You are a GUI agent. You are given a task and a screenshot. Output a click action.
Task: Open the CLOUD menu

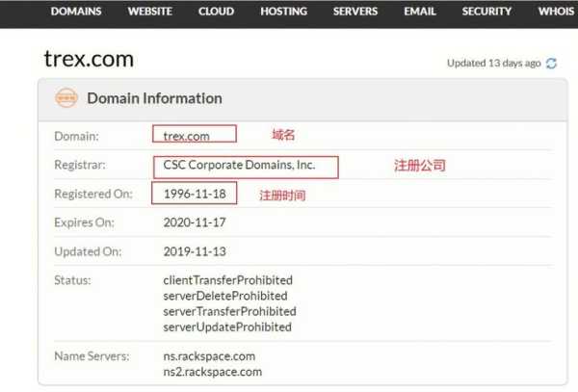pos(217,12)
